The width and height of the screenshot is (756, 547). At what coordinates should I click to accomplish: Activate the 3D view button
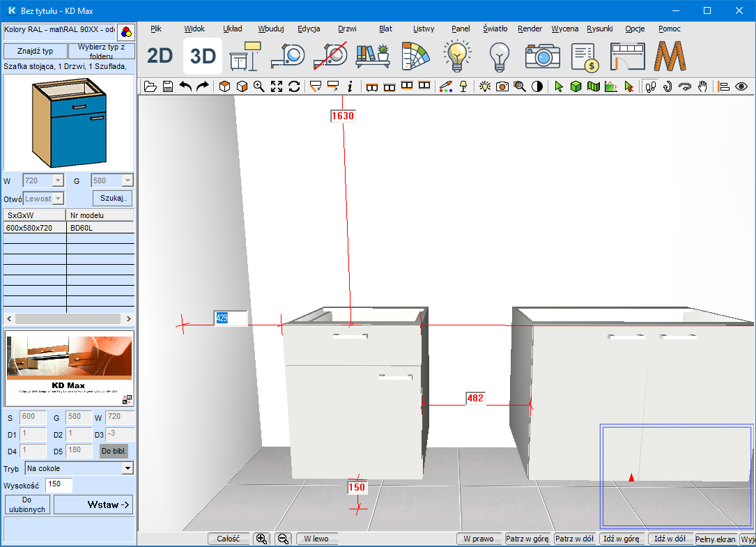coord(203,56)
